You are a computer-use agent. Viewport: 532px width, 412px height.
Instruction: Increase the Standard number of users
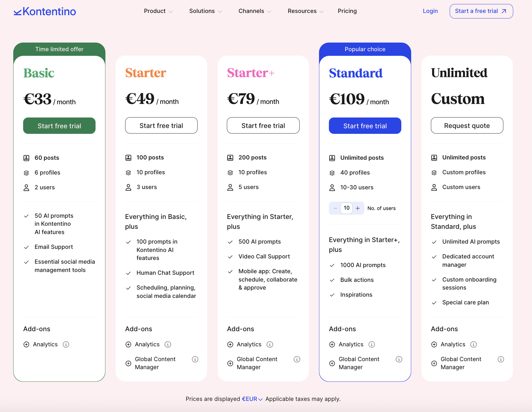point(358,208)
